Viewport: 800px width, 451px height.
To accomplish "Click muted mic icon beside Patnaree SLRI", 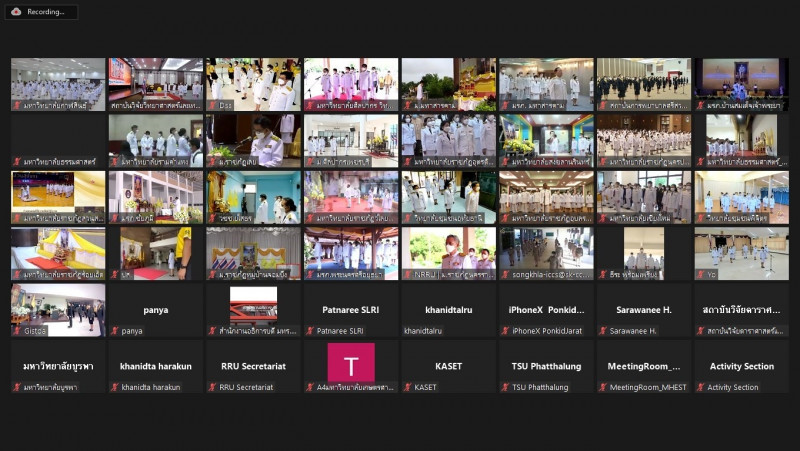I will (x=309, y=330).
